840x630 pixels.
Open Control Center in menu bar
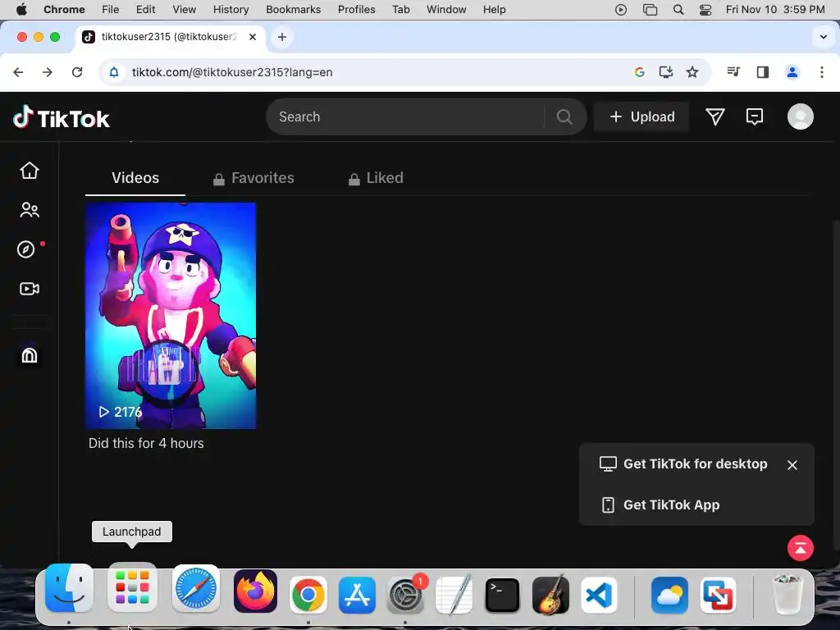click(x=705, y=9)
